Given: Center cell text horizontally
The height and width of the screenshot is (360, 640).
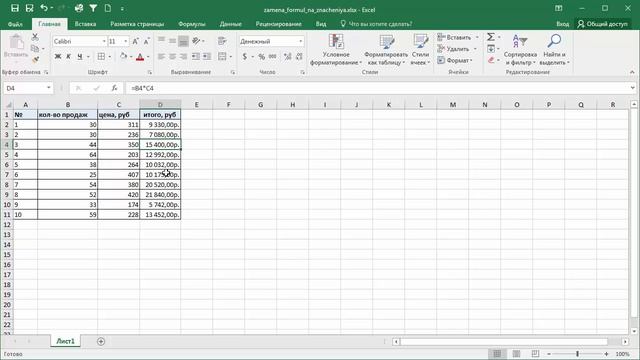Looking at the screenshot, I should (x=172, y=56).
